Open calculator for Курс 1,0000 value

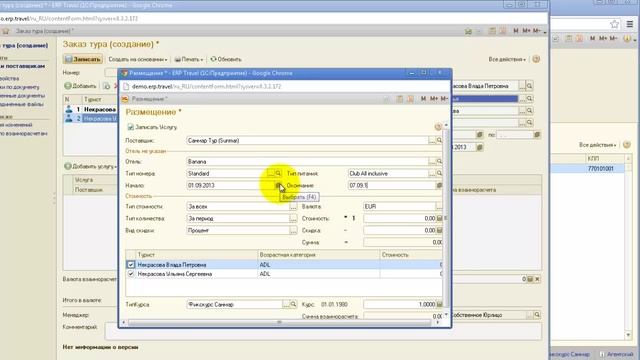pos(439,304)
